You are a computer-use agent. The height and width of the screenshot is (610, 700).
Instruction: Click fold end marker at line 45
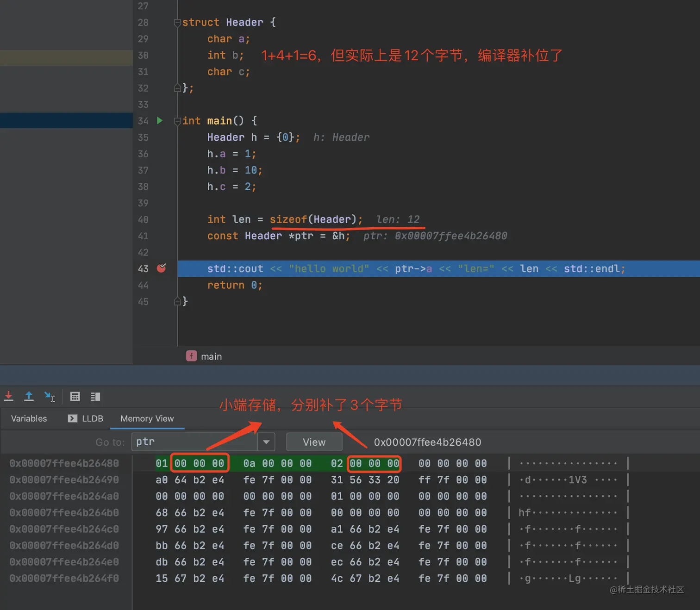tap(177, 302)
